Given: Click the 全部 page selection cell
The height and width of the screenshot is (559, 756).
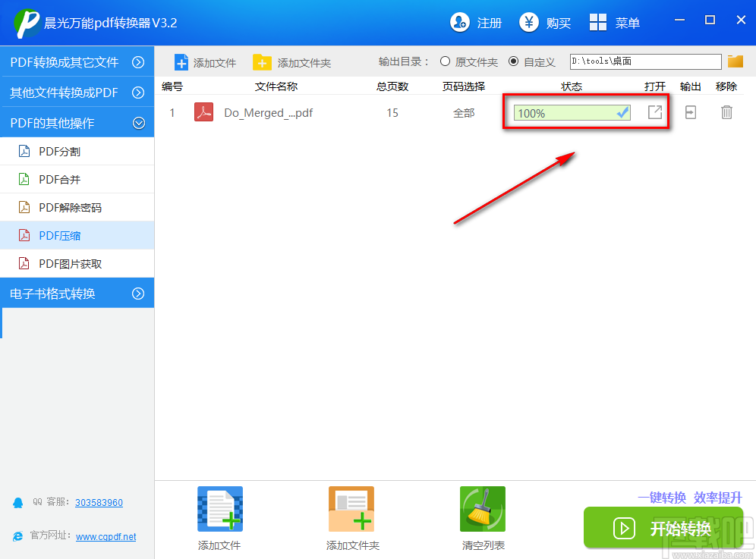Looking at the screenshot, I should (x=464, y=113).
